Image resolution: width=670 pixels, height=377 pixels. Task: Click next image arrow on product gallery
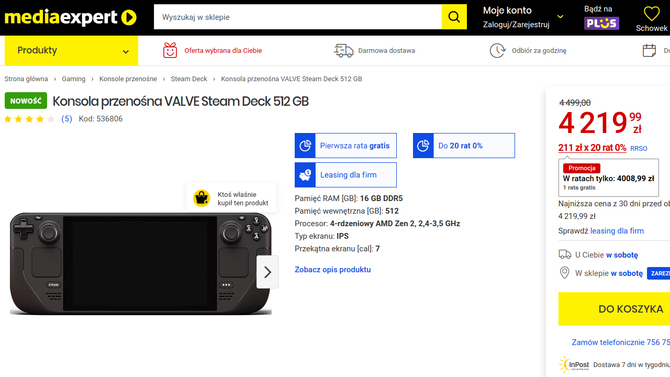[x=267, y=272]
